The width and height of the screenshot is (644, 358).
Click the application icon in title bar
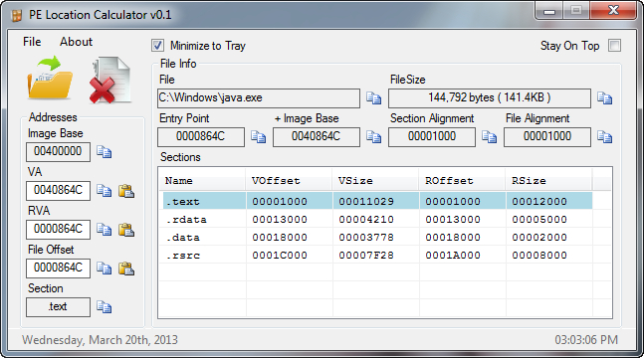[17, 16]
